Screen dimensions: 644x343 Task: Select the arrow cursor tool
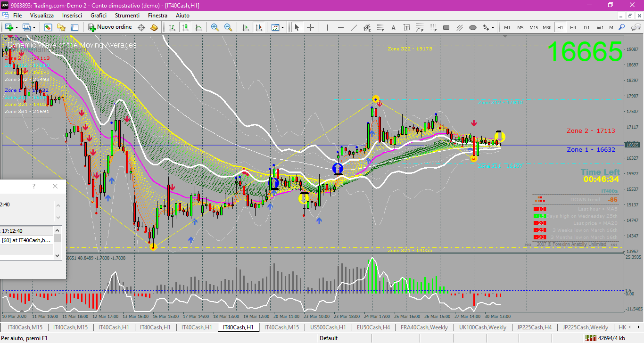coord(297,27)
